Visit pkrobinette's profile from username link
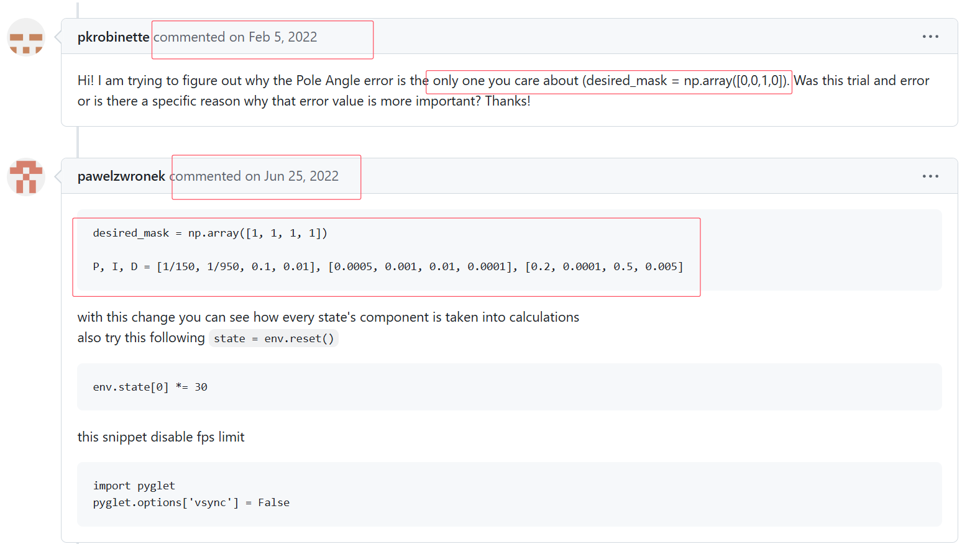The image size is (980, 544). (x=113, y=37)
